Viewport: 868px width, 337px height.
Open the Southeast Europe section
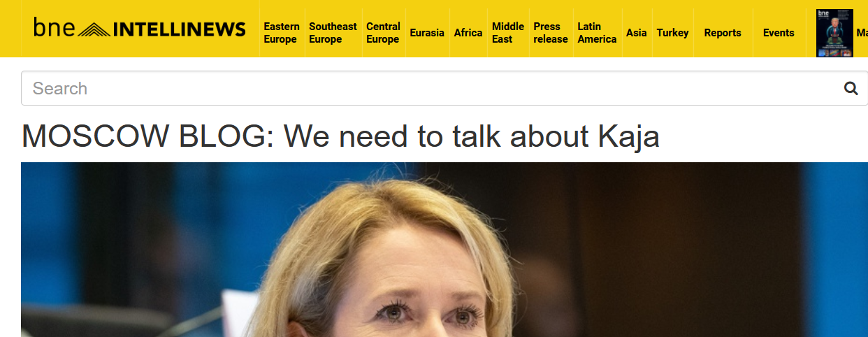coord(333,33)
